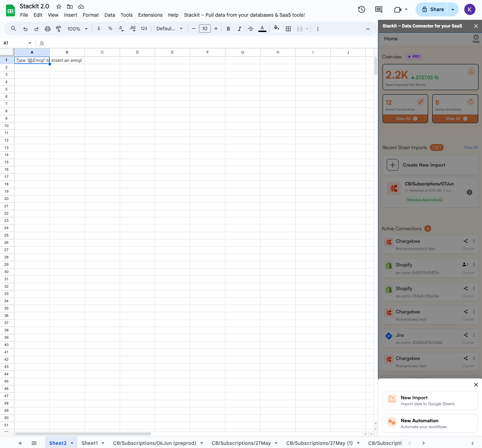The height and width of the screenshot is (448, 482).
Task: Toggle italic formatting
Action: coord(240,29)
